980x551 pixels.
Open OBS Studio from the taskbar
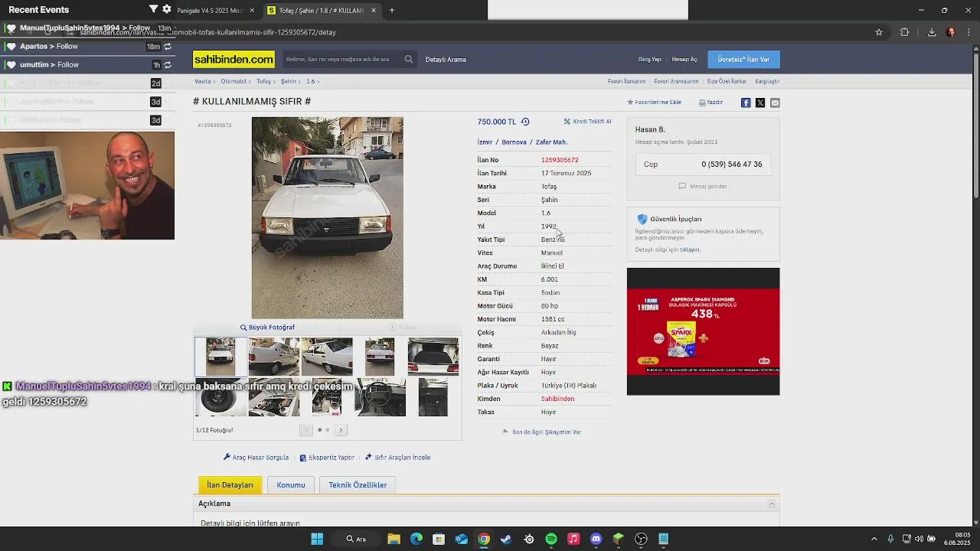pos(642,539)
